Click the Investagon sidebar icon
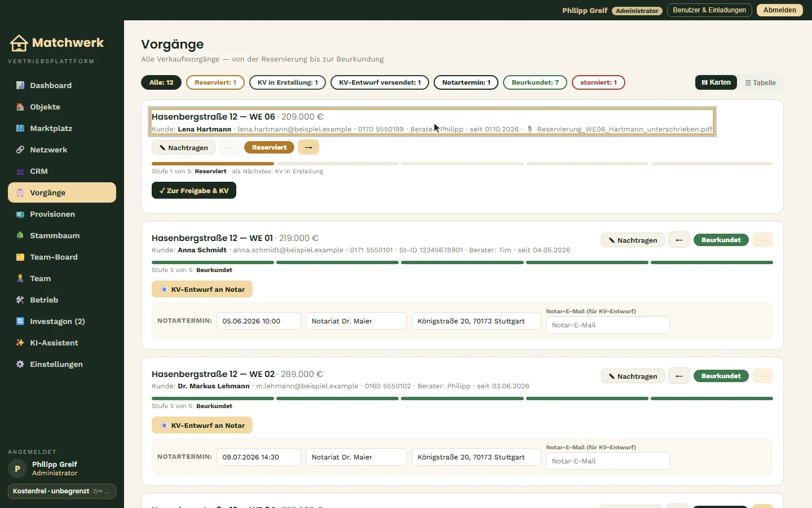Image resolution: width=812 pixels, height=508 pixels. [20, 321]
